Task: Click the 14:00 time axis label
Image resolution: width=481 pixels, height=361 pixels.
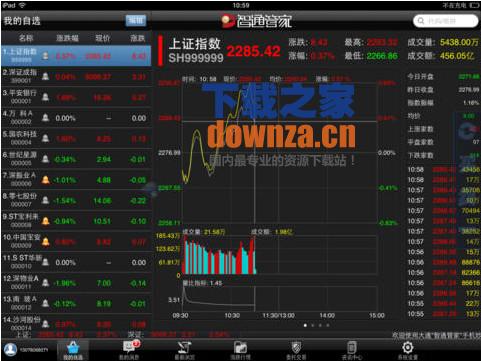Action: (327, 315)
